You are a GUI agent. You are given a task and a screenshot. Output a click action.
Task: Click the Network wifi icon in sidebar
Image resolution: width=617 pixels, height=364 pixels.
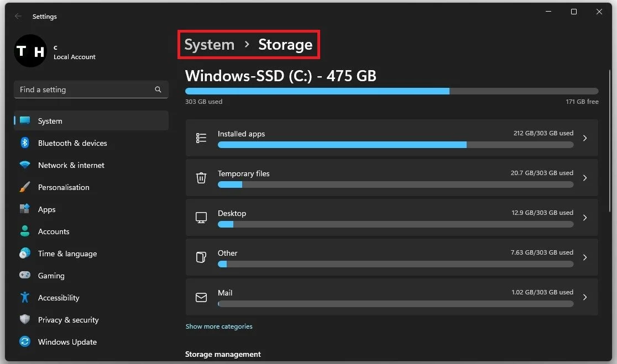pyautogui.click(x=25, y=165)
